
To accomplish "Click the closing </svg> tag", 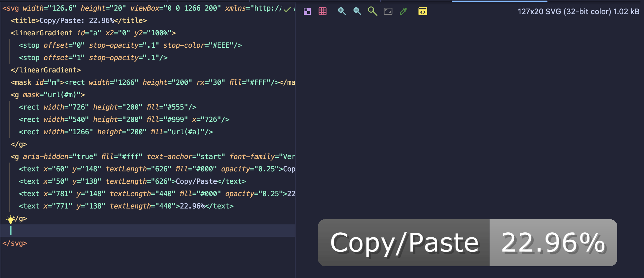I will click(x=15, y=243).
